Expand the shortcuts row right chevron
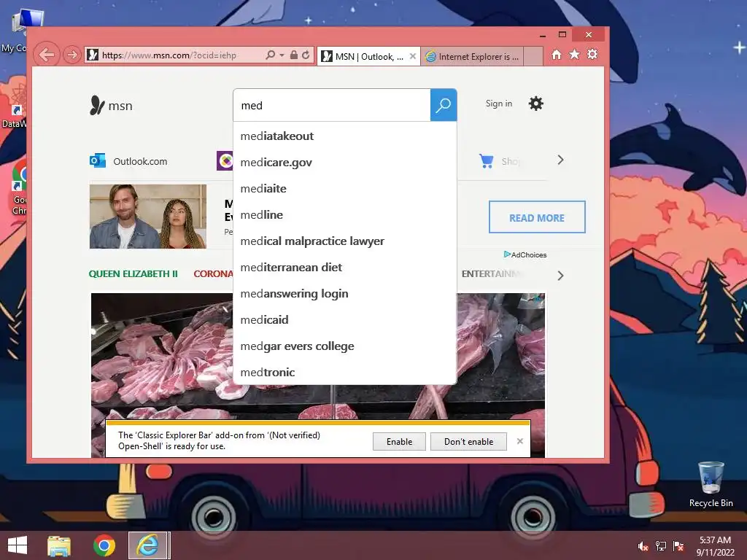 pos(561,160)
